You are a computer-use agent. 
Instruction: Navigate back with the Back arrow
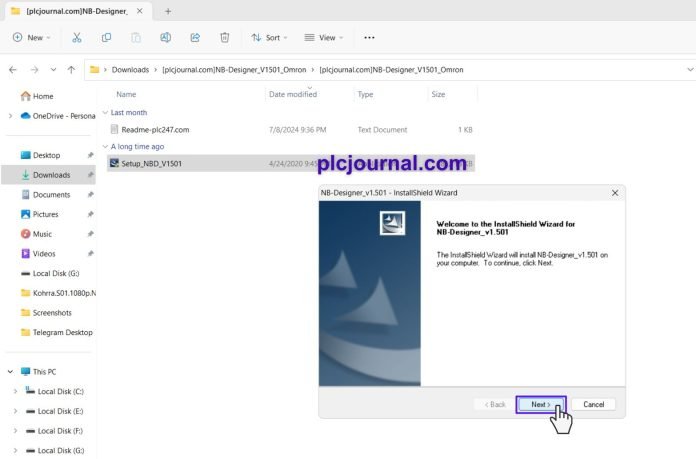[x=13, y=70]
